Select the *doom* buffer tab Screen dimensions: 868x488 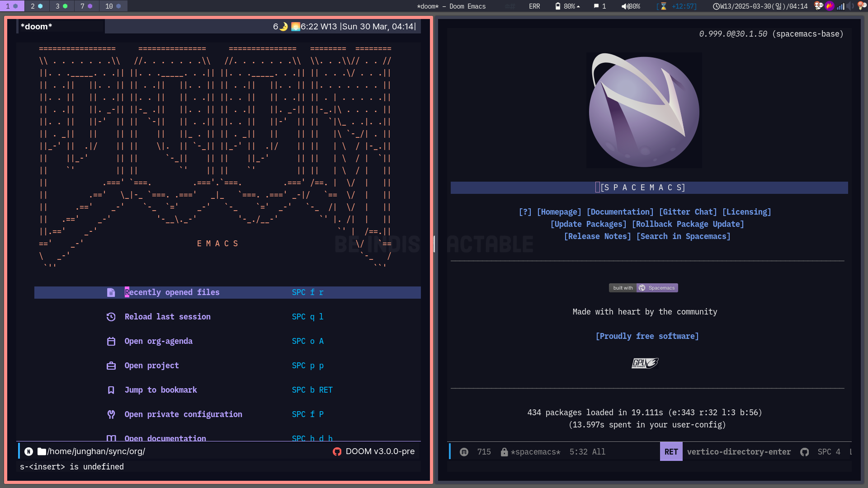(x=61, y=26)
